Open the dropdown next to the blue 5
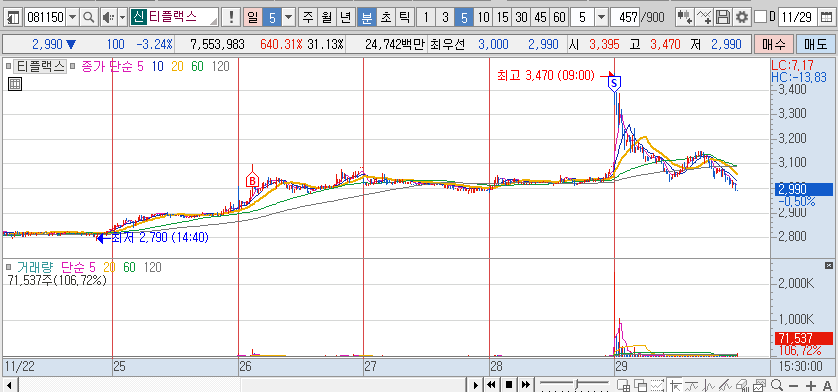 [x=289, y=18]
